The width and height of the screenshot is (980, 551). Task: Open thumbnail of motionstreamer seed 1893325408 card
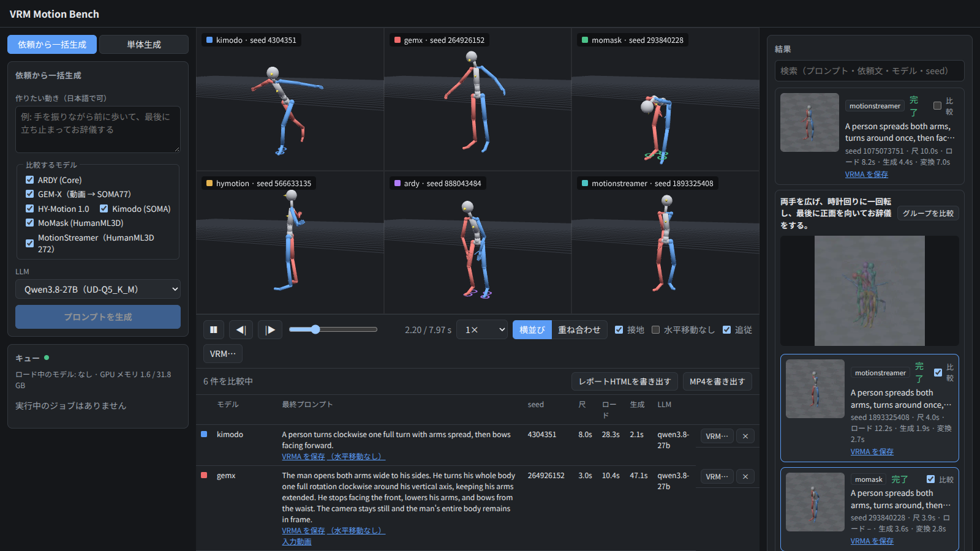point(815,389)
